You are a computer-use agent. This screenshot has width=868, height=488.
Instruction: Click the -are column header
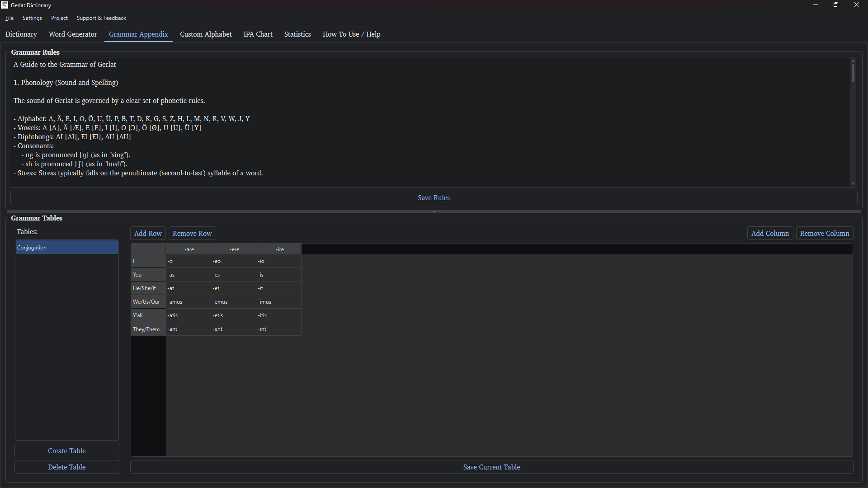(189, 249)
